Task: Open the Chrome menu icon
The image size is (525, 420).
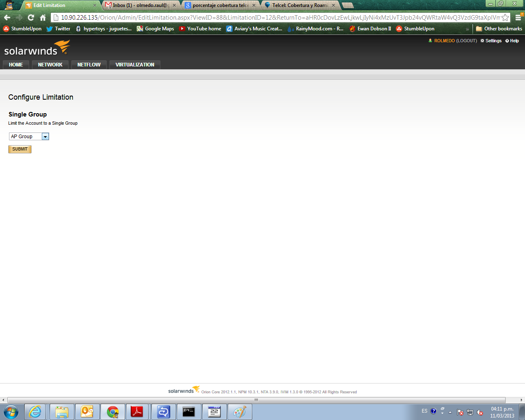Action: coord(518,18)
